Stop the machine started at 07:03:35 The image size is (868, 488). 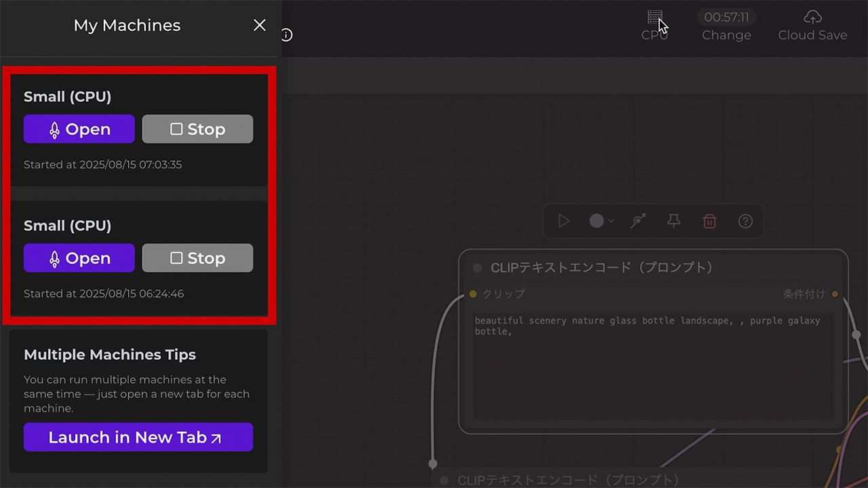coord(197,129)
